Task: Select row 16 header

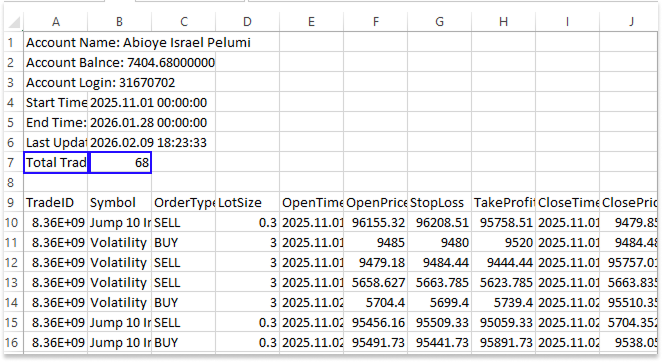Action: tap(14, 343)
